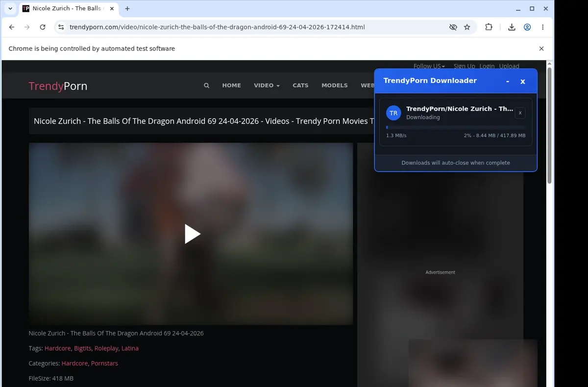Dismiss the automated test software notice

(541, 48)
